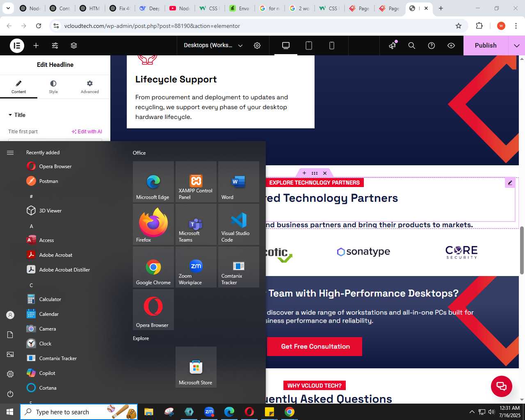Open the Start menu power options
The height and width of the screenshot is (420, 525).
coord(10,394)
